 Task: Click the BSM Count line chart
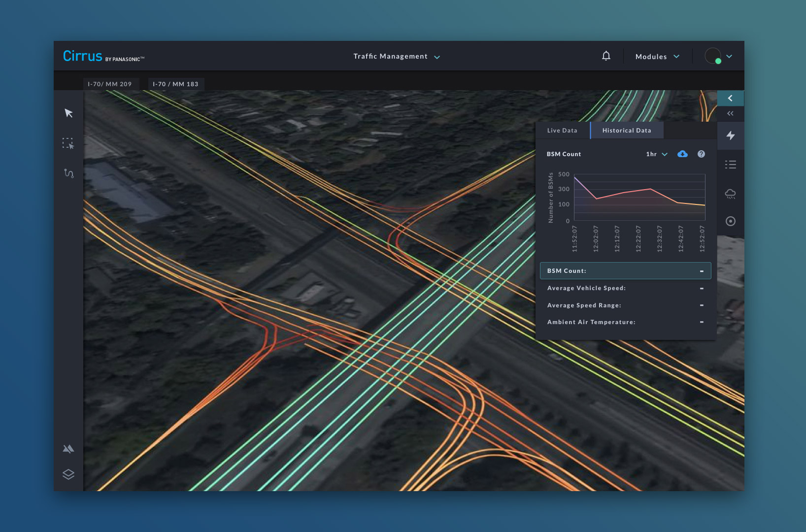point(639,197)
